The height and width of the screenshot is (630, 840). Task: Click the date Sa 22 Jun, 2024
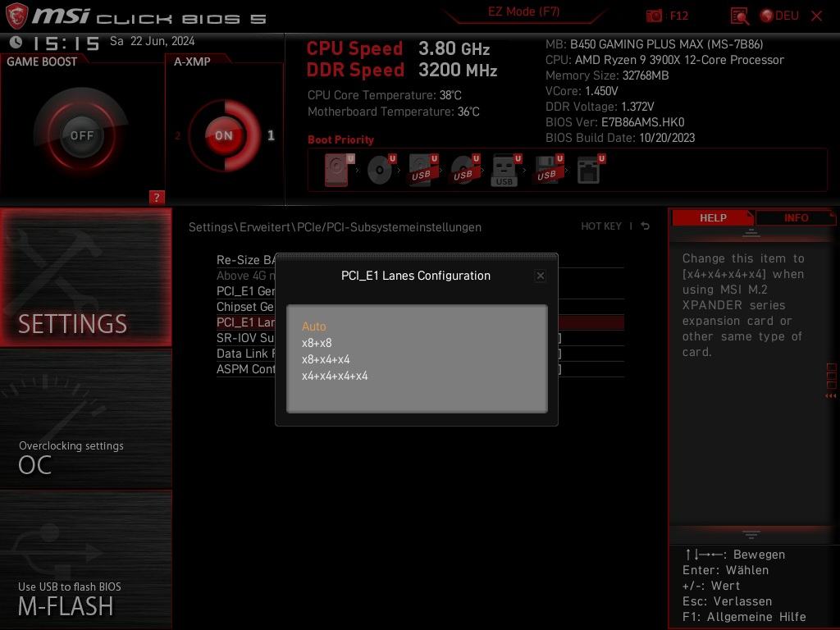(152, 41)
